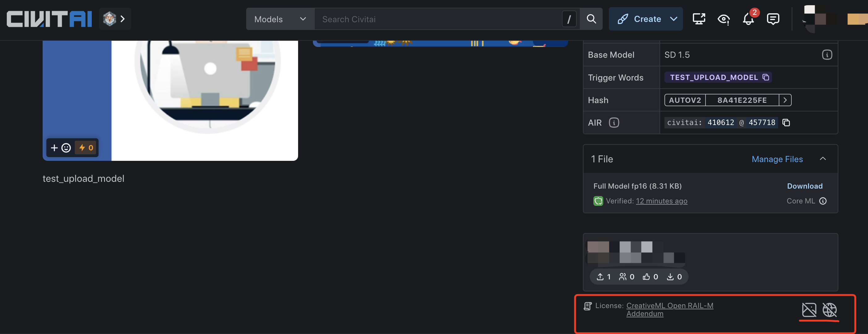Click the 8A41E225FE hash value
Screen dimensions: 868x334
[x=742, y=100]
